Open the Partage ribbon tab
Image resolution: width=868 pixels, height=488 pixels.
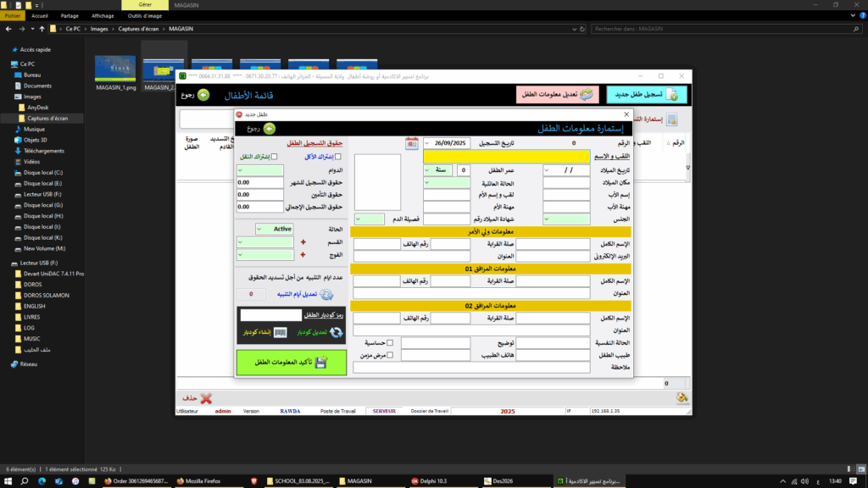[x=70, y=15]
